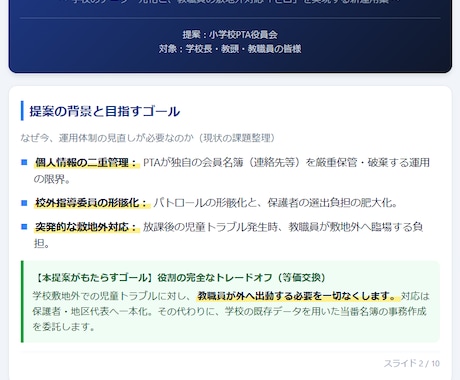Click the slide counter スライド 2 / 10
460x380 pixels.
(411, 363)
